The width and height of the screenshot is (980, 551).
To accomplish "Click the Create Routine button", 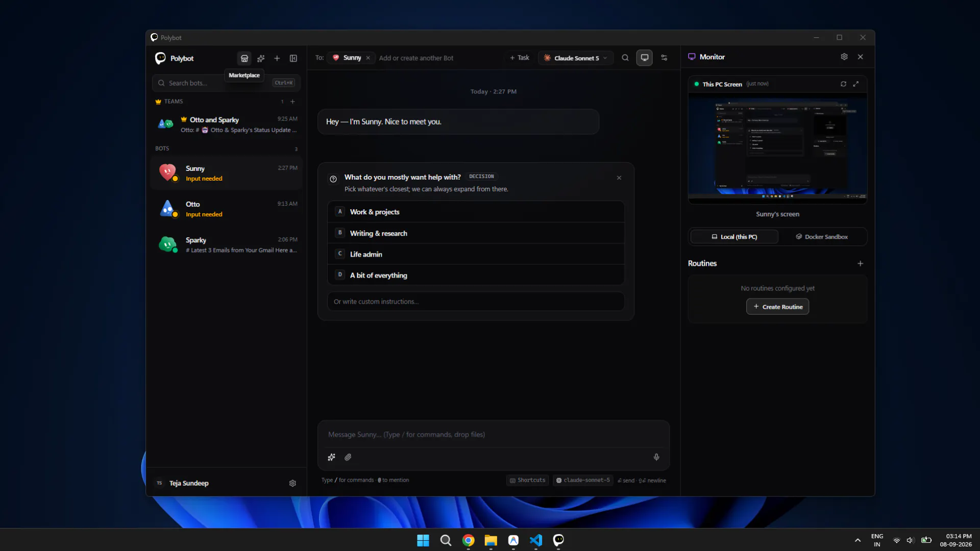I will click(777, 307).
